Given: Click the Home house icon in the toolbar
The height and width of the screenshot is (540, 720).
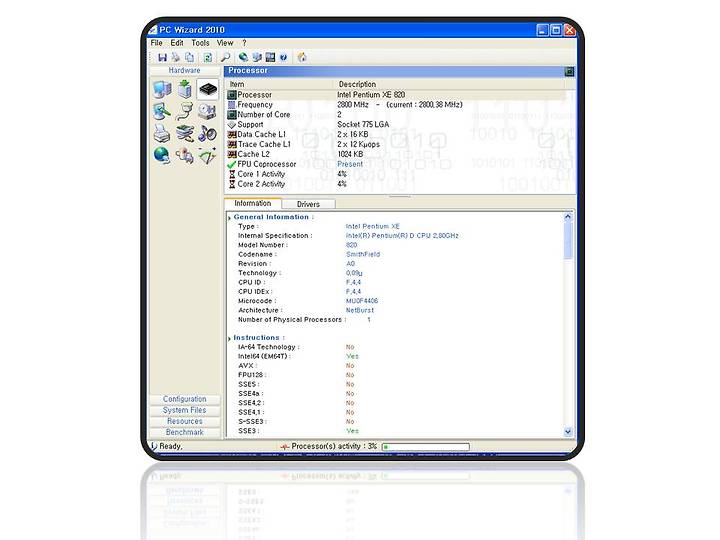Looking at the screenshot, I should pyautogui.click(x=302, y=57).
